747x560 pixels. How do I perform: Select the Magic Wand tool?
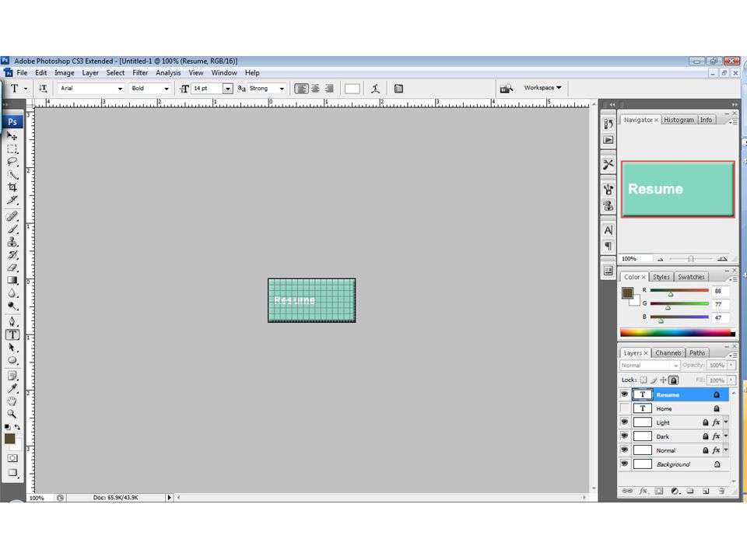(12, 175)
